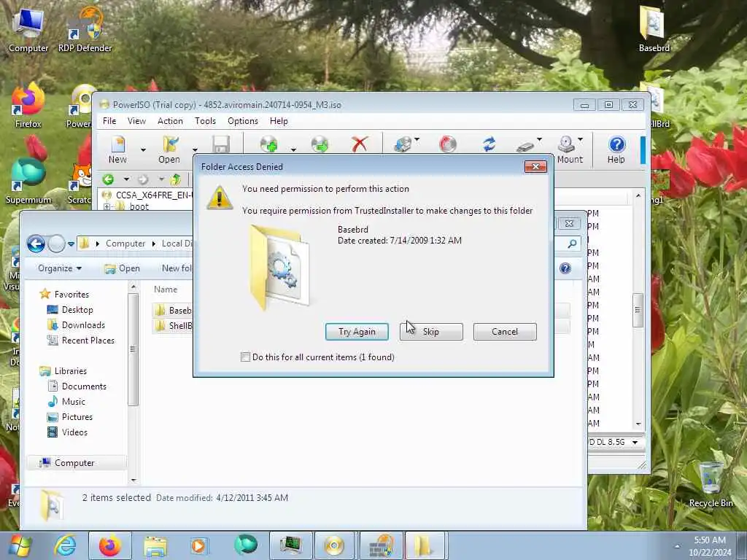Click the Cancel button in the dialog
Screen dimensions: 747x560
pos(505,332)
